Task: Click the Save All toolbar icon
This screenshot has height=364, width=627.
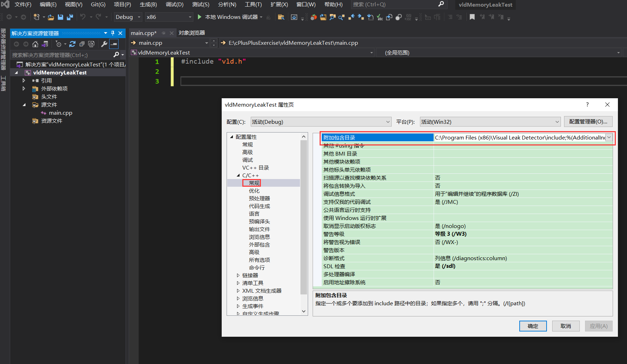Action: pyautogui.click(x=70, y=16)
